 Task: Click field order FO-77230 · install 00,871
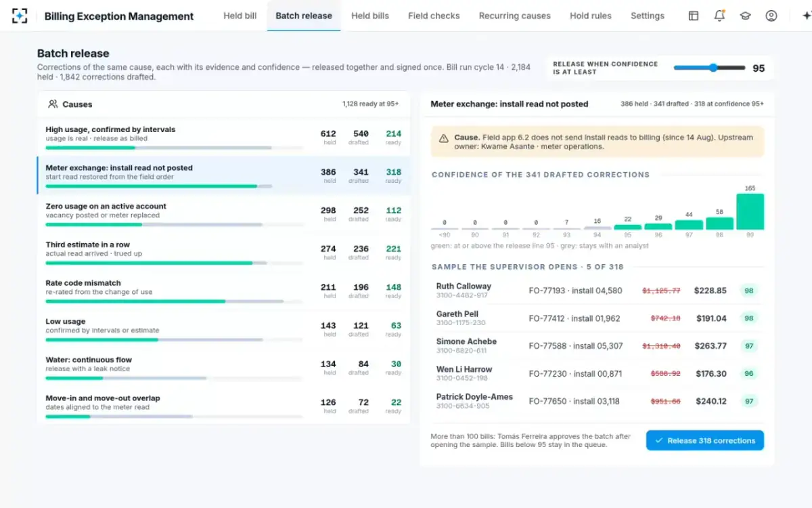coord(575,374)
